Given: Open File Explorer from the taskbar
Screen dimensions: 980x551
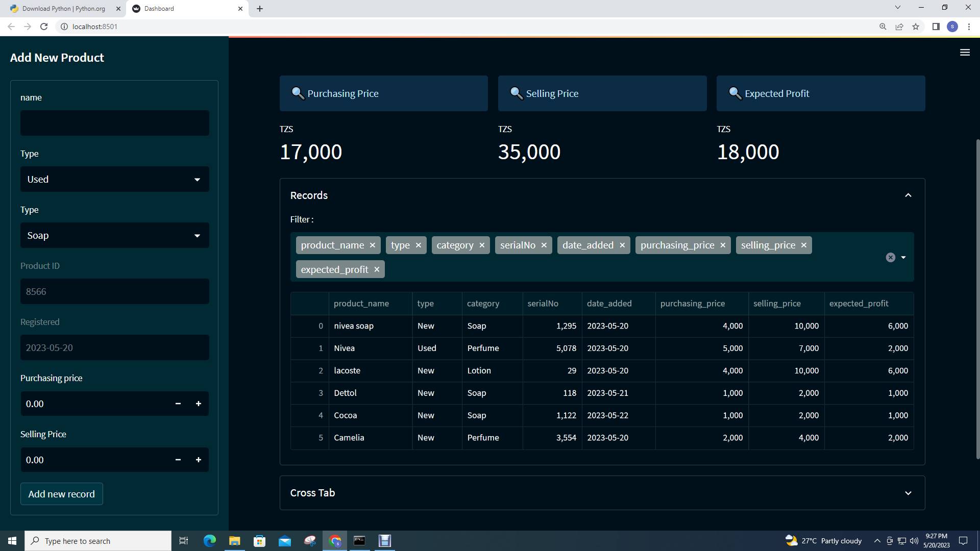Looking at the screenshot, I should [x=234, y=541].
